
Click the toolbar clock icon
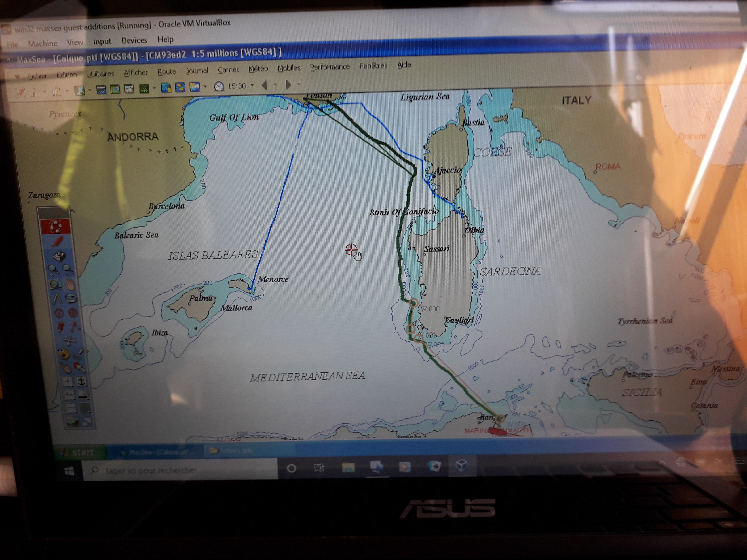[x=219, y=86]
